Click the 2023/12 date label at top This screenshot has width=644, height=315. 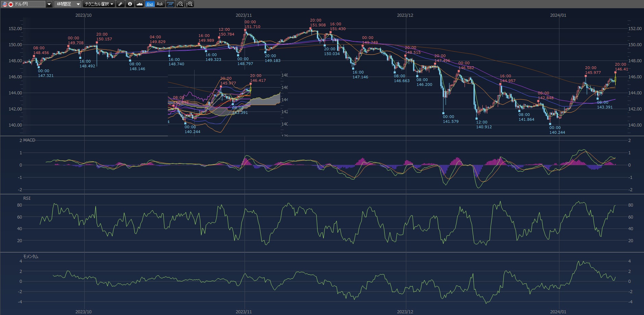(x=405, y=15)
